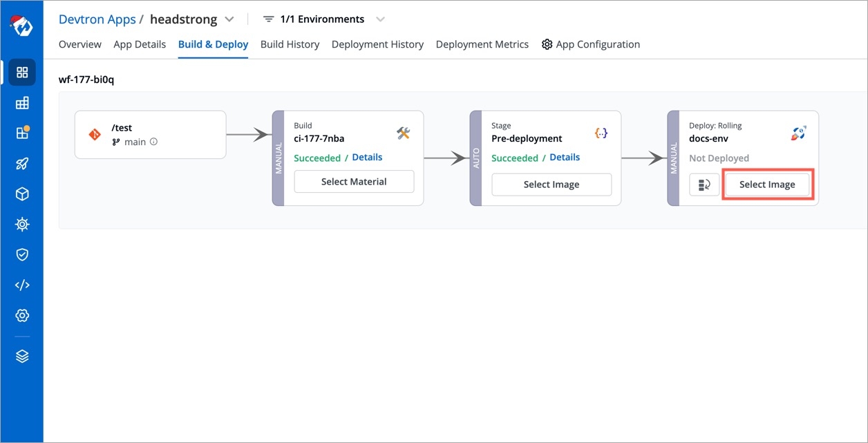
Task: Click Select Image in docs-env deploy node
Action: 767,185
